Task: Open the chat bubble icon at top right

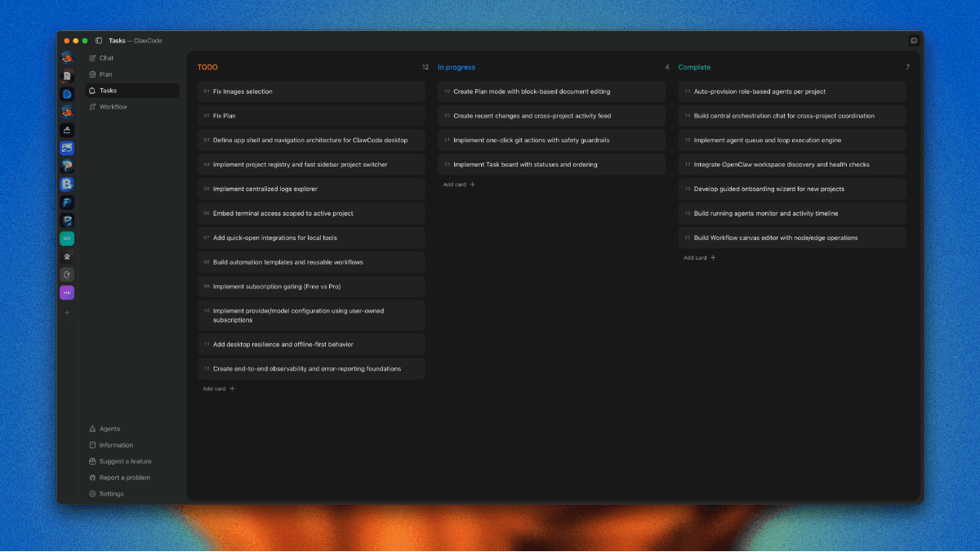Action: coord(914,41)
